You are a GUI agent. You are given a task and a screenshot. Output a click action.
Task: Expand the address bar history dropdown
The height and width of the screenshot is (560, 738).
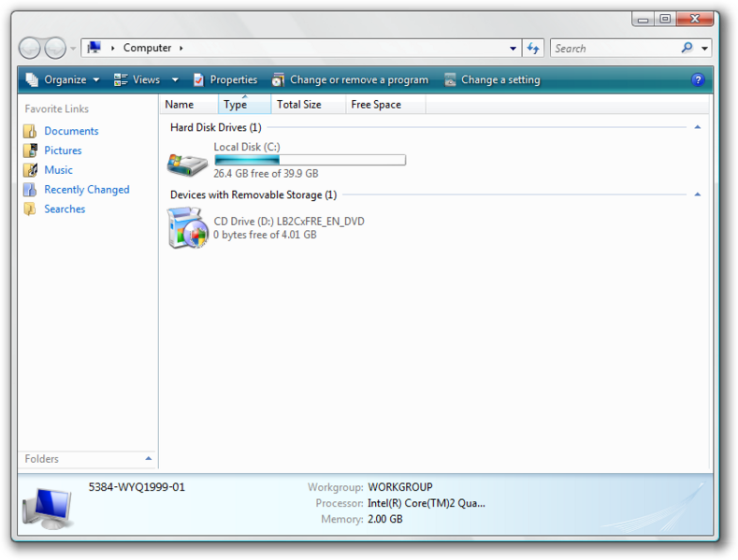coord(513,48)
